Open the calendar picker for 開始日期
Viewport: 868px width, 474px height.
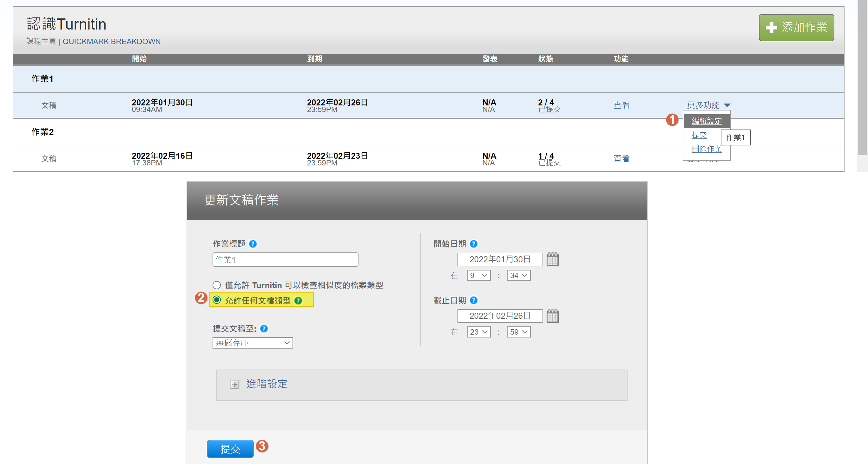click(x=552, y=259)
